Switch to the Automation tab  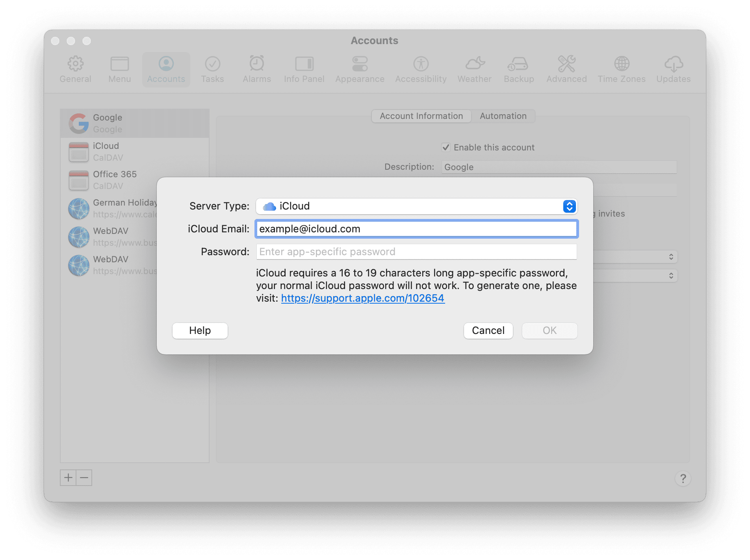point(503,116)
